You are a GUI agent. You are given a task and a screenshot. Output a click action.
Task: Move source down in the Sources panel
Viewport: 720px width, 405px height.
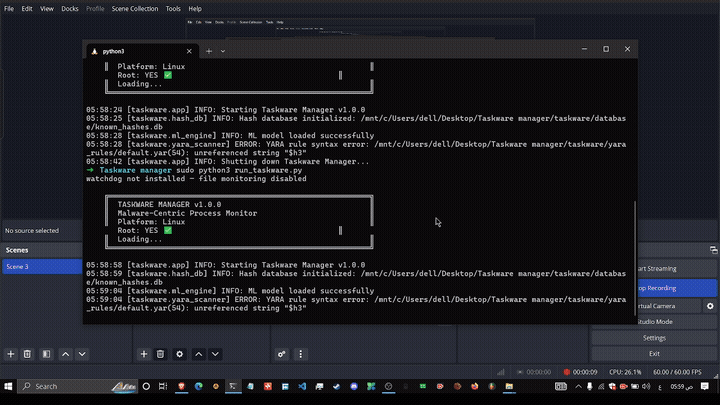tap(215, 354)
